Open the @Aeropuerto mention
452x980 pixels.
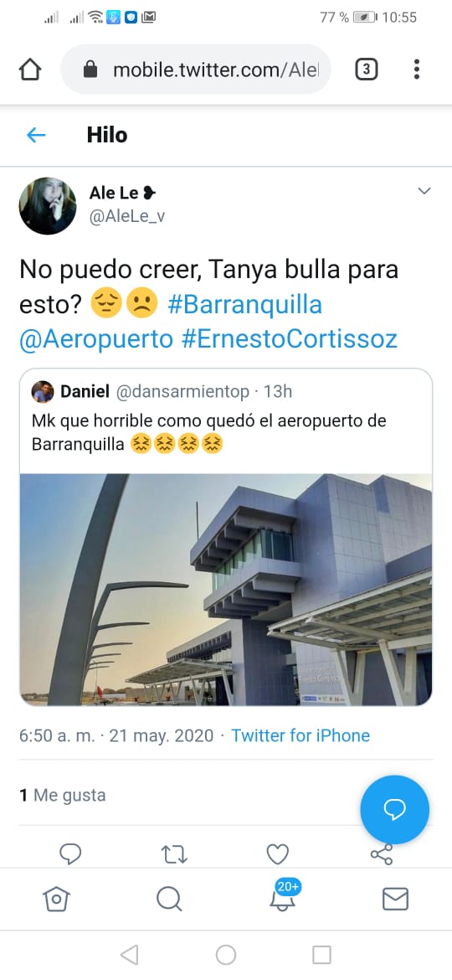96,339
